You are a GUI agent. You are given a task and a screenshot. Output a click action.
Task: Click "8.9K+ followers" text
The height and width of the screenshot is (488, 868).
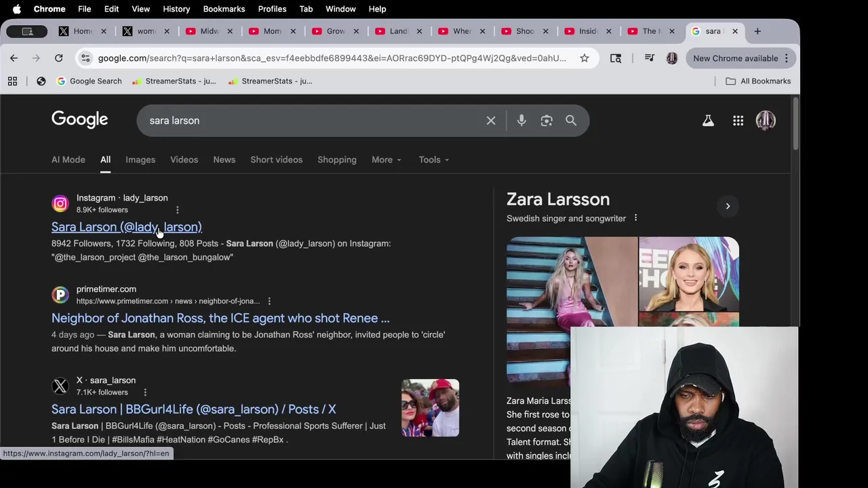pyautogui.click(x=102, y=210)
